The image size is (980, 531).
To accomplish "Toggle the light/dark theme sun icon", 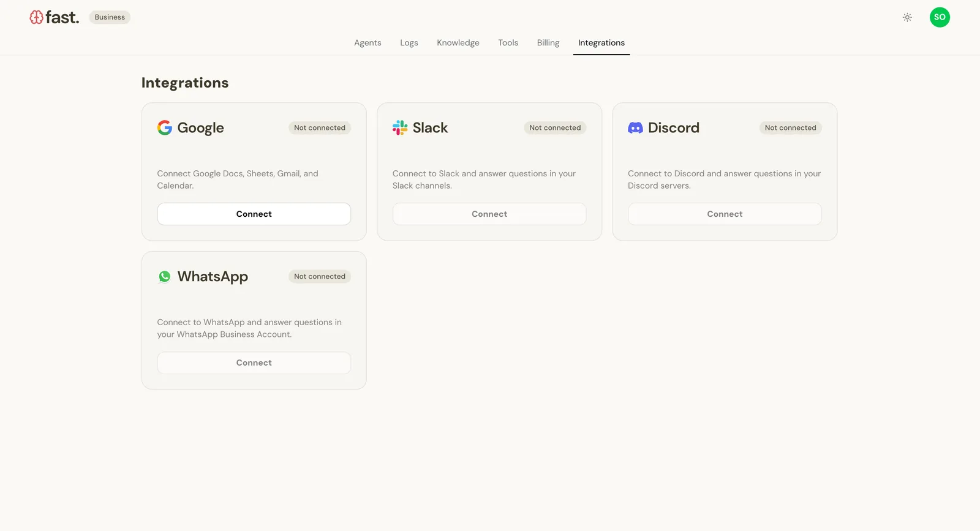I will (907, 17).
